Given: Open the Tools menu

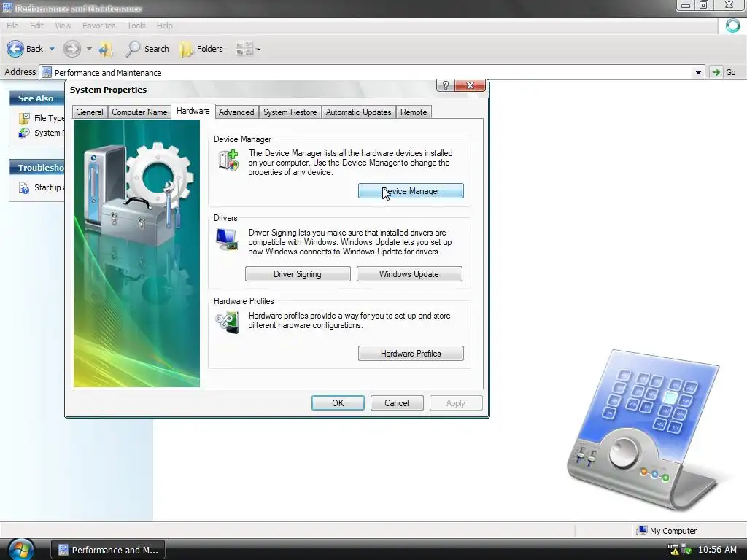Looking at the screenshot, I should (x=136, y=26).
